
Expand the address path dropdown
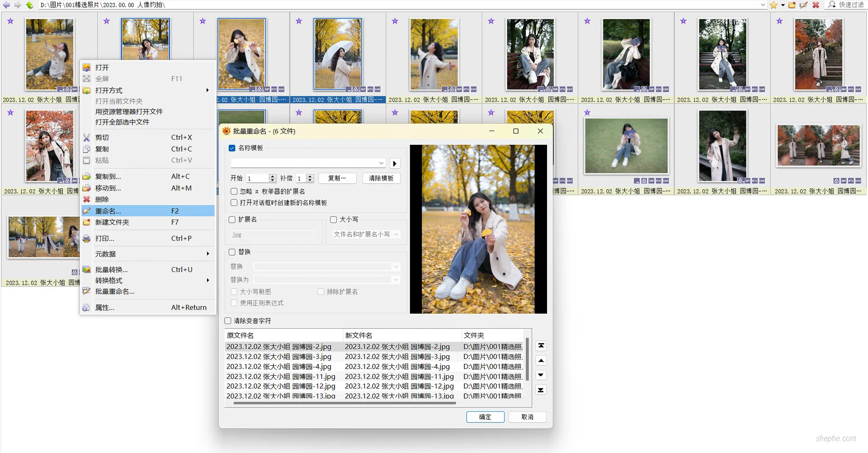[763, 5]
